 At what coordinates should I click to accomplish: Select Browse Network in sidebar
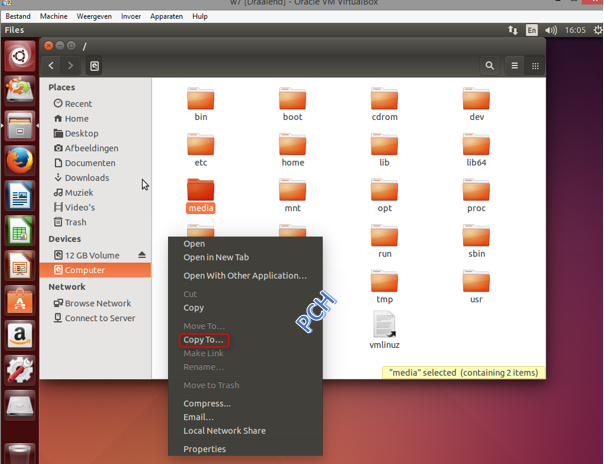pos(96,303)
